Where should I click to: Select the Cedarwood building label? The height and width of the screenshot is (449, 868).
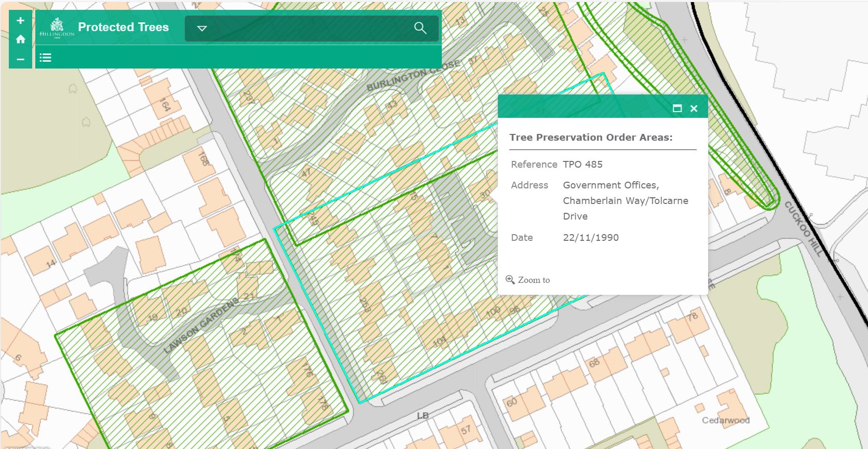pyautogui.click(x=725, y=420)
